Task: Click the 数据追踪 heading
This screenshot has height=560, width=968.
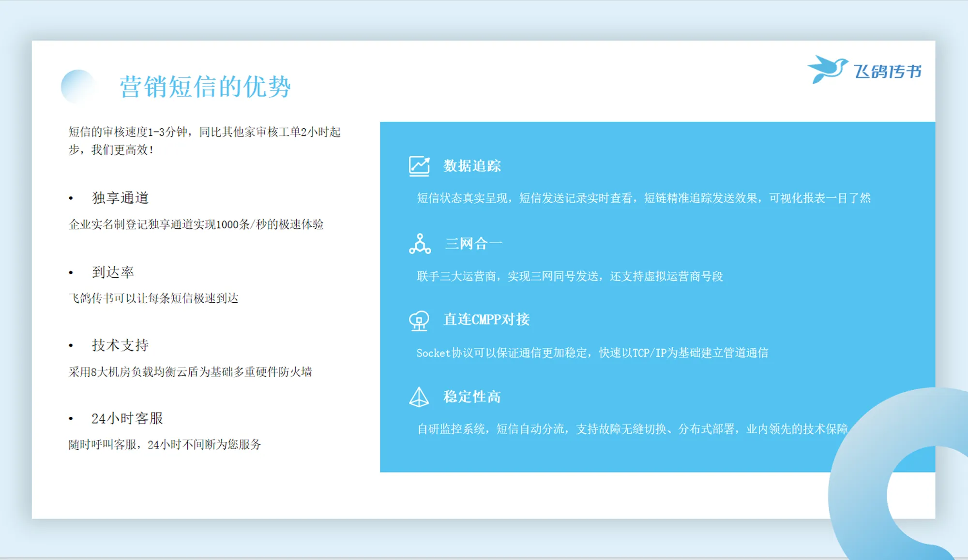Action: [472, 166]
